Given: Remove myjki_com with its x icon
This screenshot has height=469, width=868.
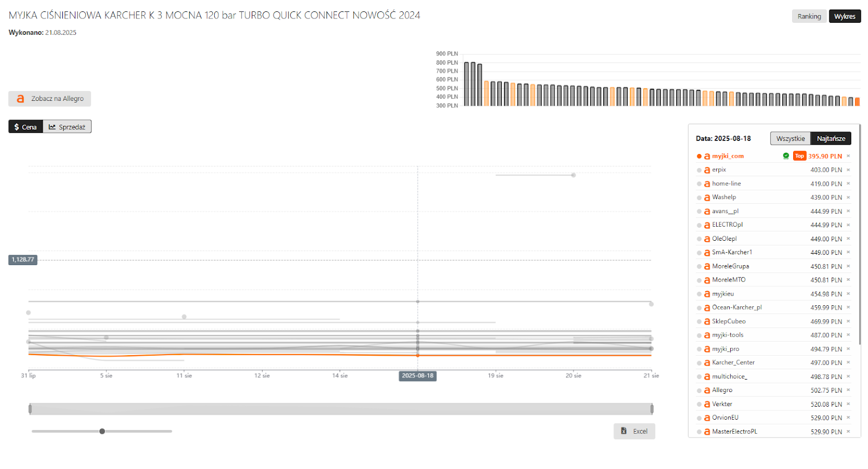Looking at the screenshot, I should [848, 156].
